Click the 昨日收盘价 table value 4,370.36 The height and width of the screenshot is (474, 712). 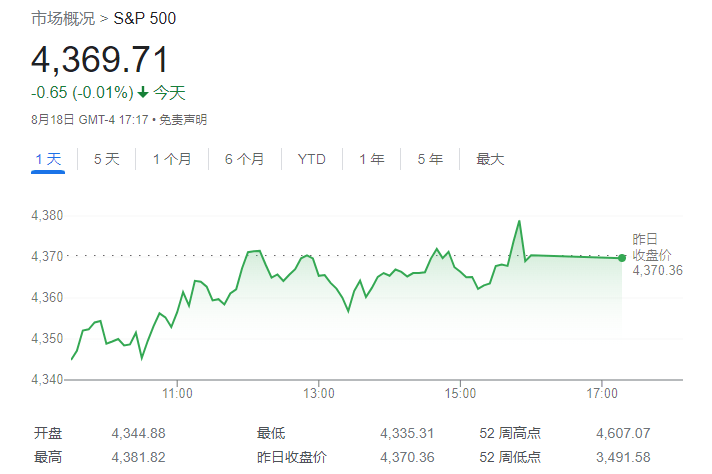pos(407,457)
